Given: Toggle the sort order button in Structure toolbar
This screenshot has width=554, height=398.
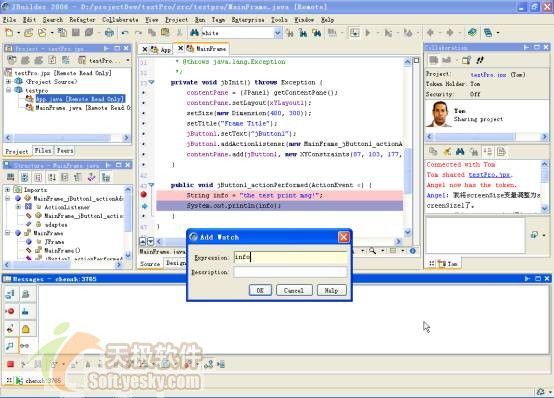Looking at the screenshot, I should 52,177.
